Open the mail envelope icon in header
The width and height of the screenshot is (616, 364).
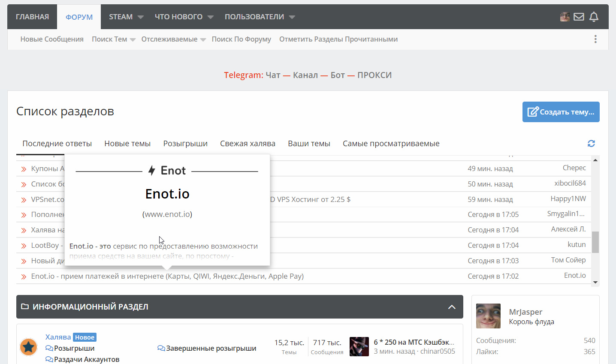point(579,17)
